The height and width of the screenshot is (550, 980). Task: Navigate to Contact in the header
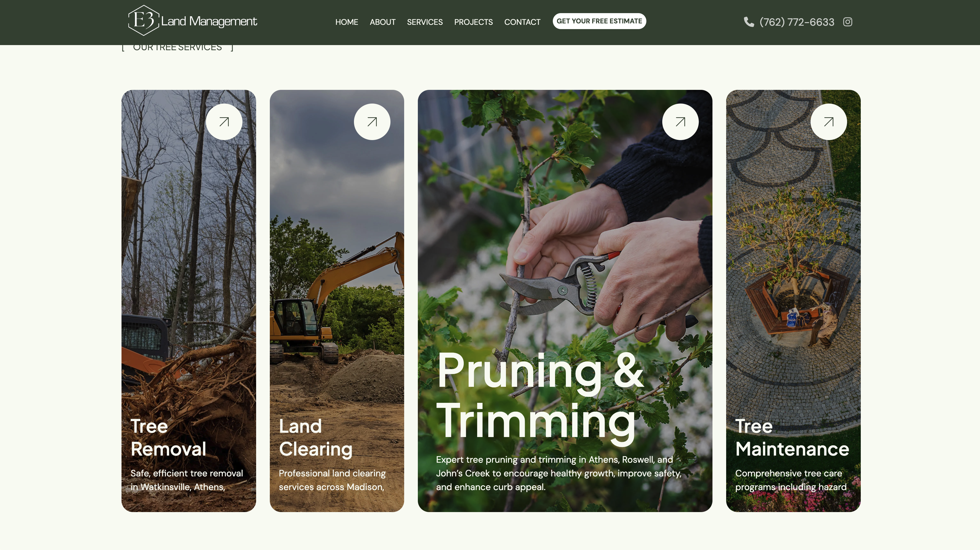coord(522,22)
